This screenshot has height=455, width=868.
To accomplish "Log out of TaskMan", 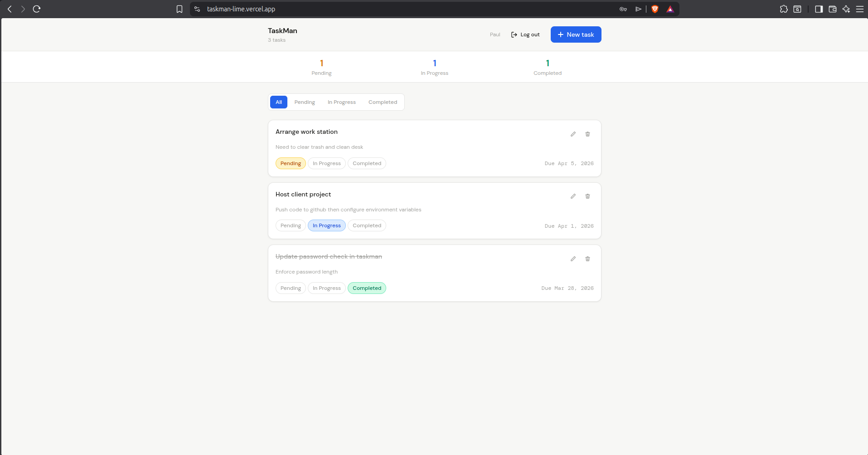I will pos(525,34).
